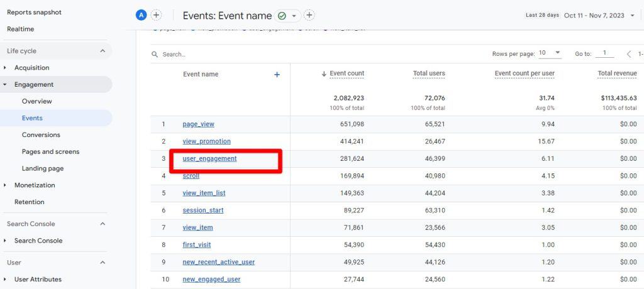Screen dimensions: 644x289
Task: Open the Retention report
Action: click(x=29, y=202)
